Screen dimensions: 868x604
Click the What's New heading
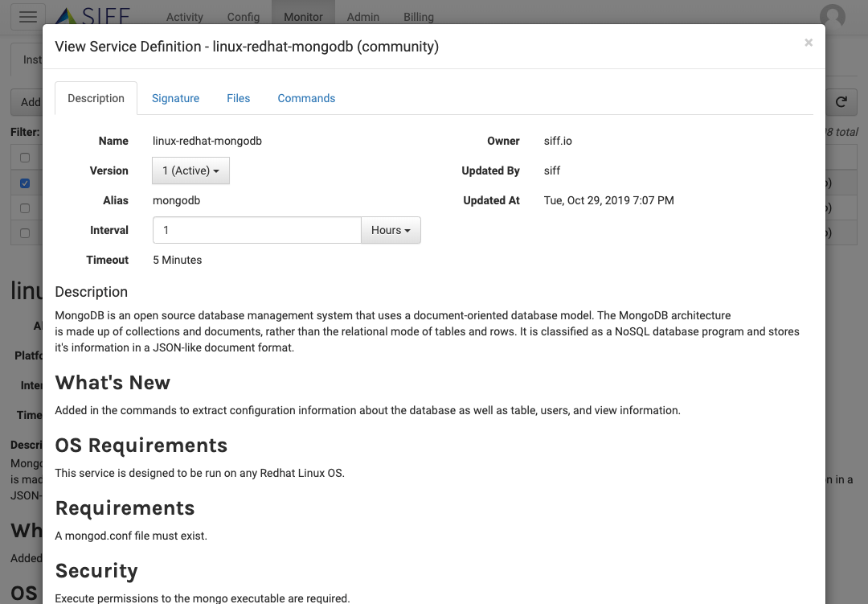113,382
